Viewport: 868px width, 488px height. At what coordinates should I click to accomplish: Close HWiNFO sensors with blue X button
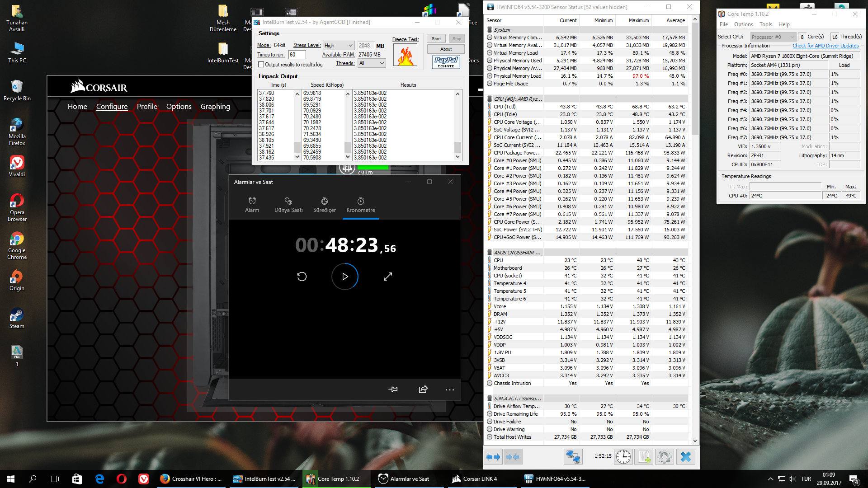tap(686, 457)
